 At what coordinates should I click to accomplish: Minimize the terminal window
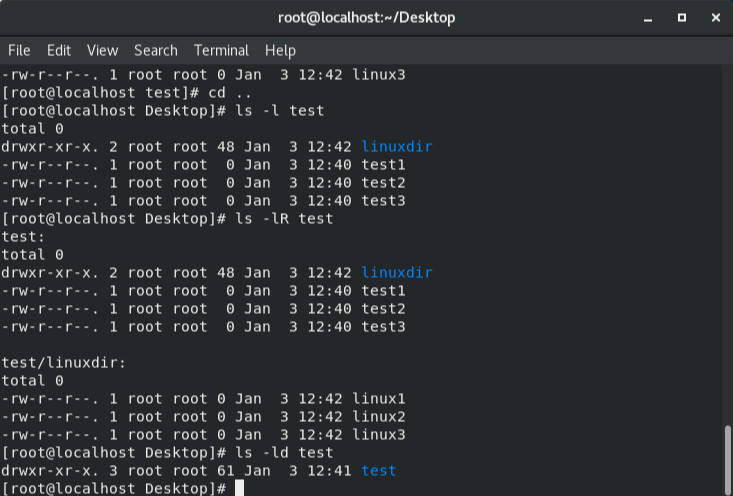(x=647, y=19)
